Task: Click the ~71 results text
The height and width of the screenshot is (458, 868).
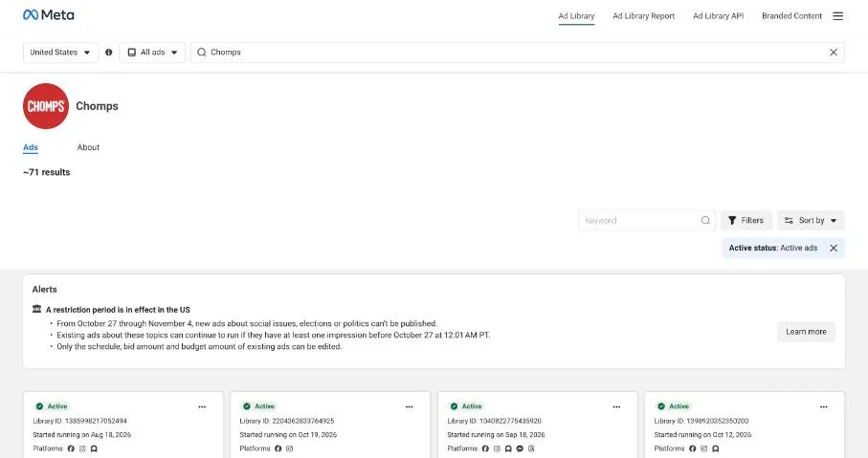Action: (47, 172)
